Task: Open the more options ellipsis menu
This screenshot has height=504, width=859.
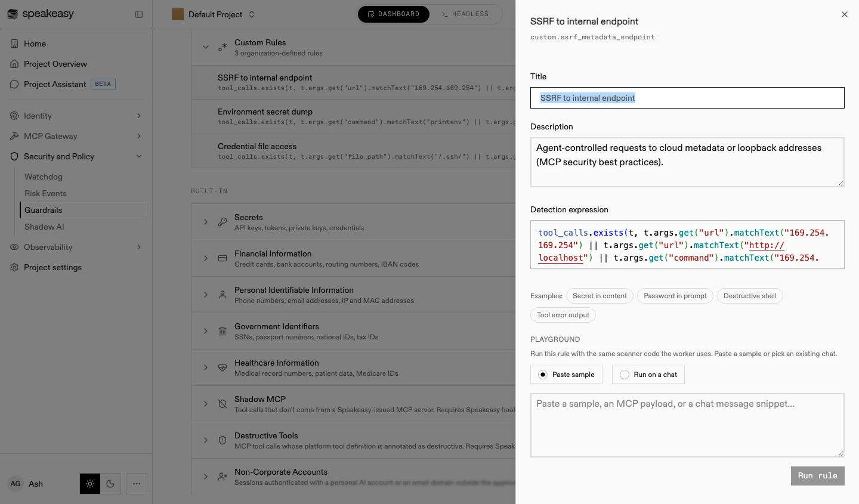Action: [137, 484]
